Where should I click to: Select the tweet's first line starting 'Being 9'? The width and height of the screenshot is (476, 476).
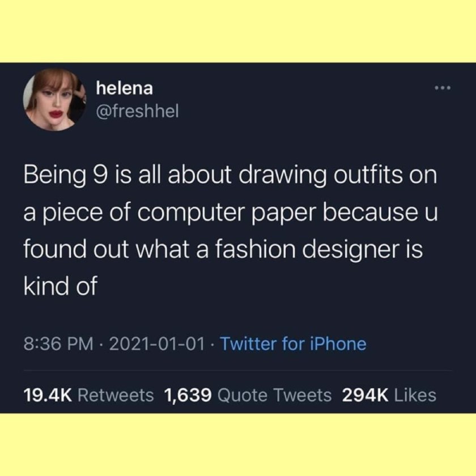(x=231, y=176)
